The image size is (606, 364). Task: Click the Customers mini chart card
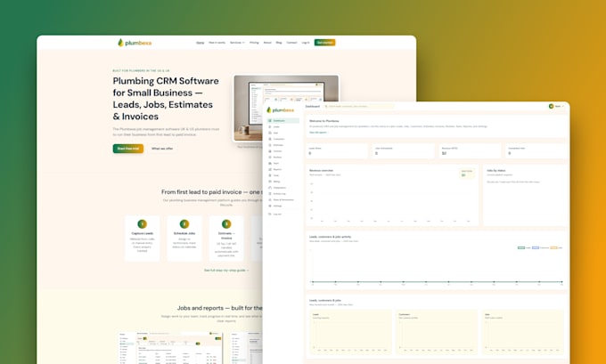(437, 332)
